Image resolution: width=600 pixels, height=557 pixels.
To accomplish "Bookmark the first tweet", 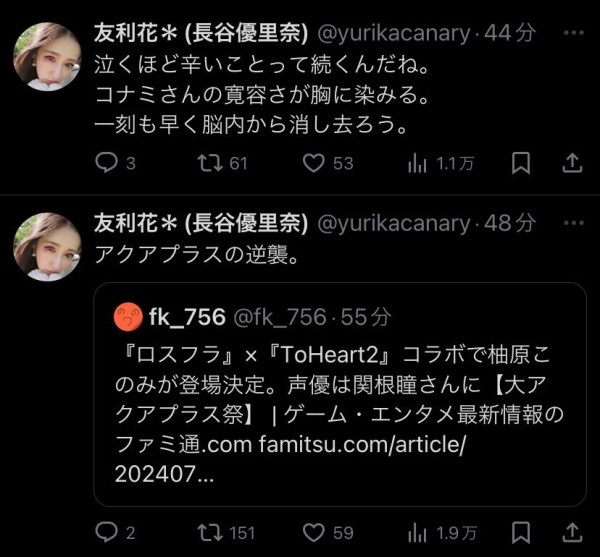I will point(520,162).
